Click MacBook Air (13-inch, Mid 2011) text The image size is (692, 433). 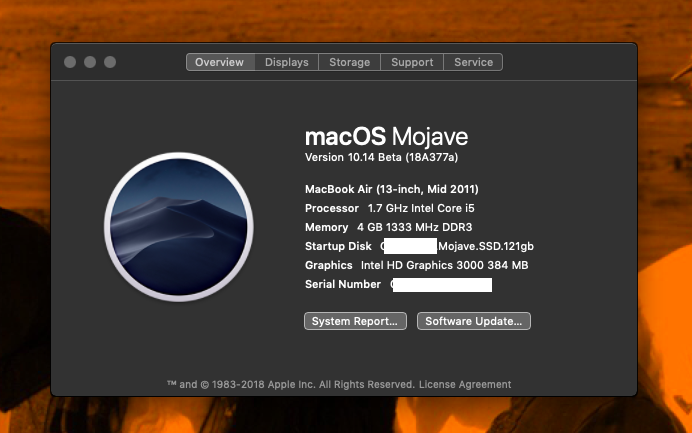(x=391, y=189)
